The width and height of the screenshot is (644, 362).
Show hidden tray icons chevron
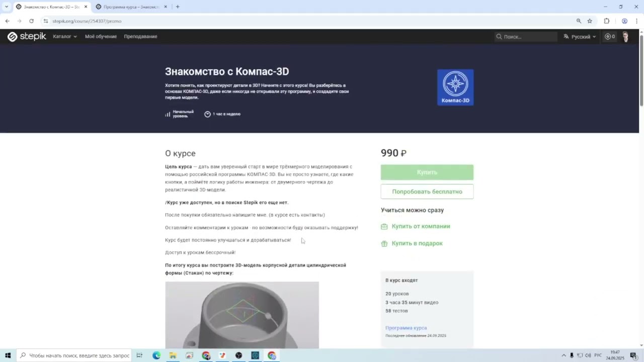coord(563,355)
